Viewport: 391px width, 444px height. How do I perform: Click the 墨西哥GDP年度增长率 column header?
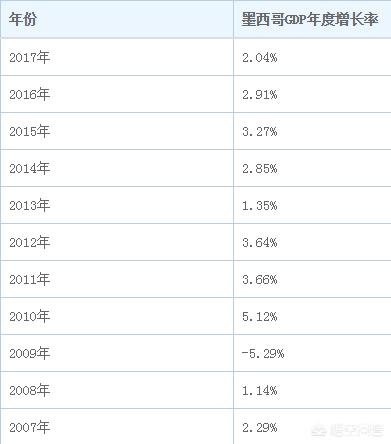310,19
